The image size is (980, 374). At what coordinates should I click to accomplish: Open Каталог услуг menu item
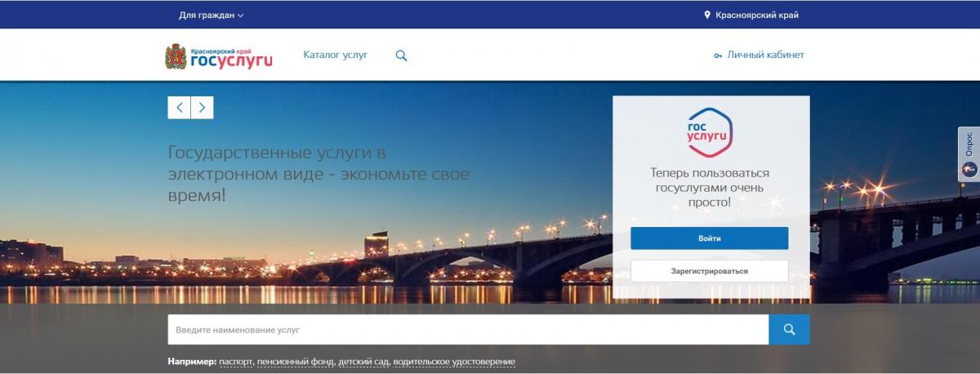(x=336, y=55)
